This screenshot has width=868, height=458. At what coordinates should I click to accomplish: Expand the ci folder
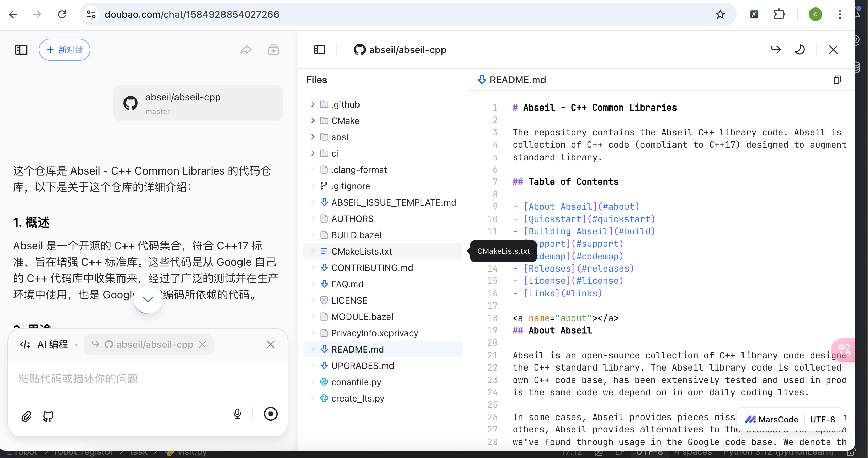coord(383,153)
